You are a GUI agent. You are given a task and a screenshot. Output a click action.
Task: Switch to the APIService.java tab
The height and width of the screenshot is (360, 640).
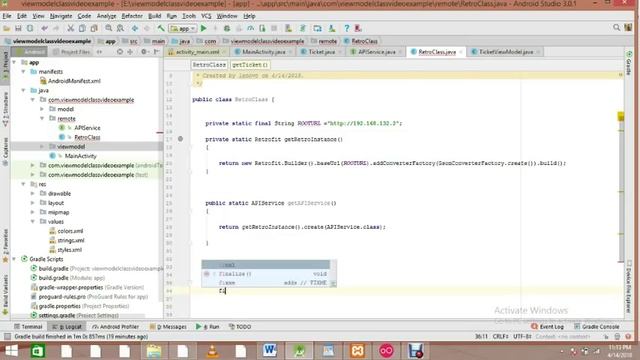pyautogui.click(x=376, y=52)
